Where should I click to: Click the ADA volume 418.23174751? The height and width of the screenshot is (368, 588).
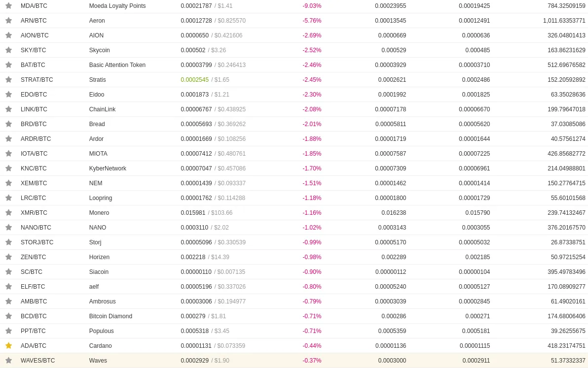pyautogui.click(x=566, y=345)
